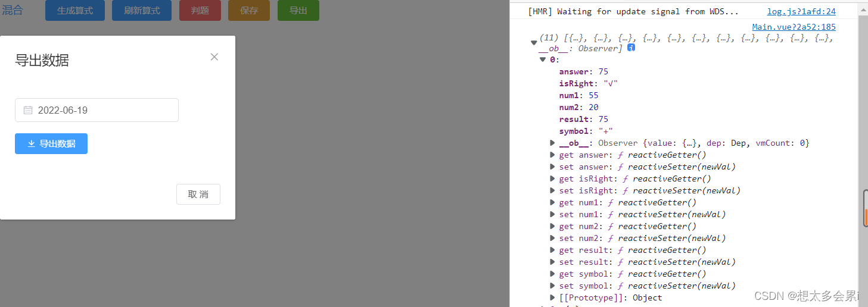Expand set result reactiveSetter
The image size is (868, 307).
click(553, 262)
